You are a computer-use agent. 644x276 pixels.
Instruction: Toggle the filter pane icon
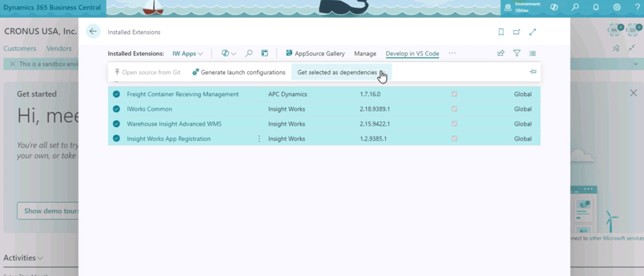[517, 53]
